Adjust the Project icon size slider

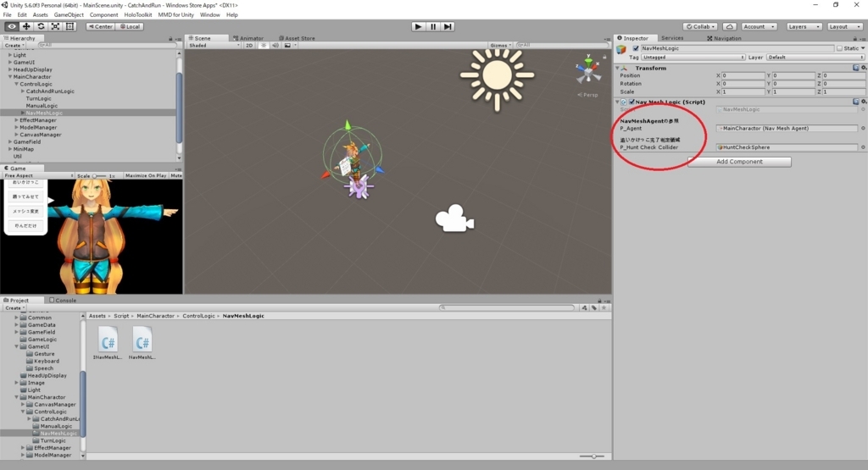(x=593, y=456)
